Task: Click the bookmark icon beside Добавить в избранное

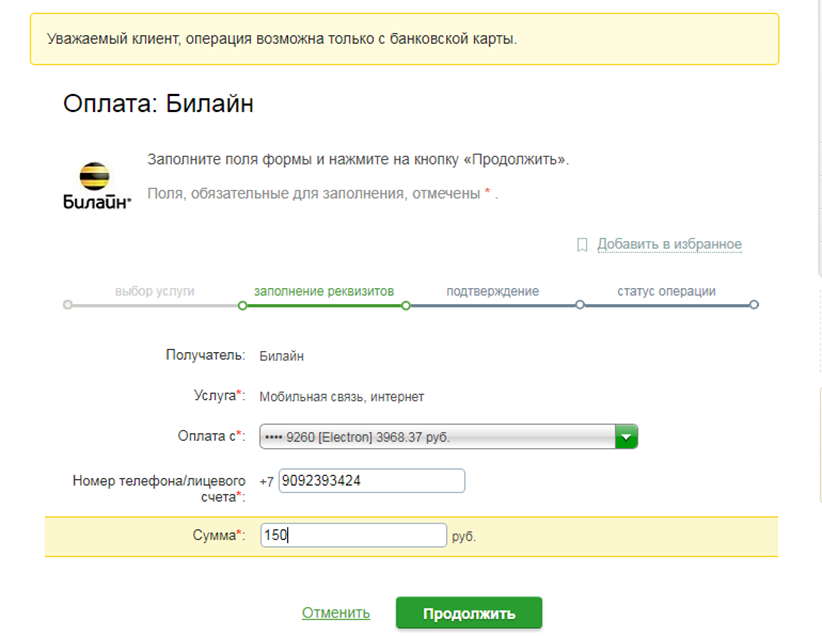Action: [582, 244]
